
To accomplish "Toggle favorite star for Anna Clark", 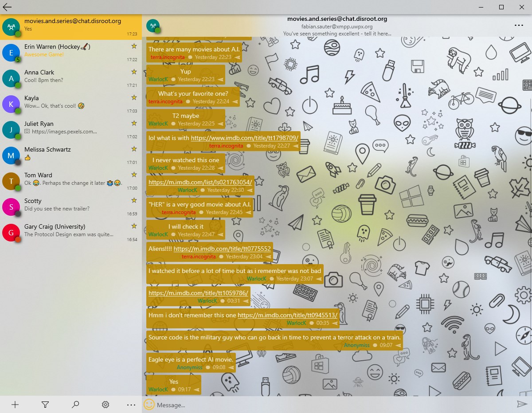I will tap(133, 72).
